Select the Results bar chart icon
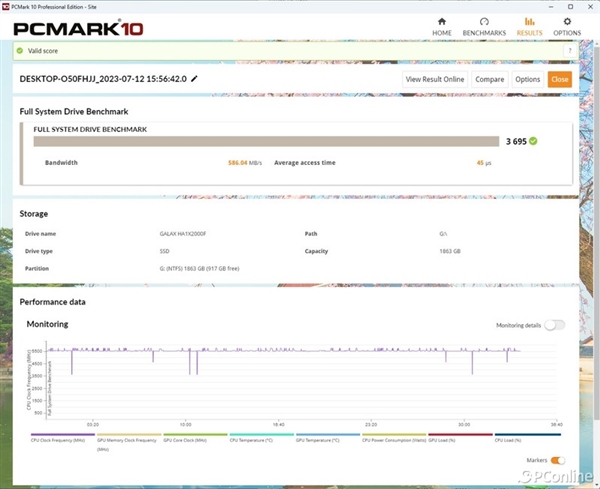The width and height of the screenshot is (600, 489). (529, 21)
